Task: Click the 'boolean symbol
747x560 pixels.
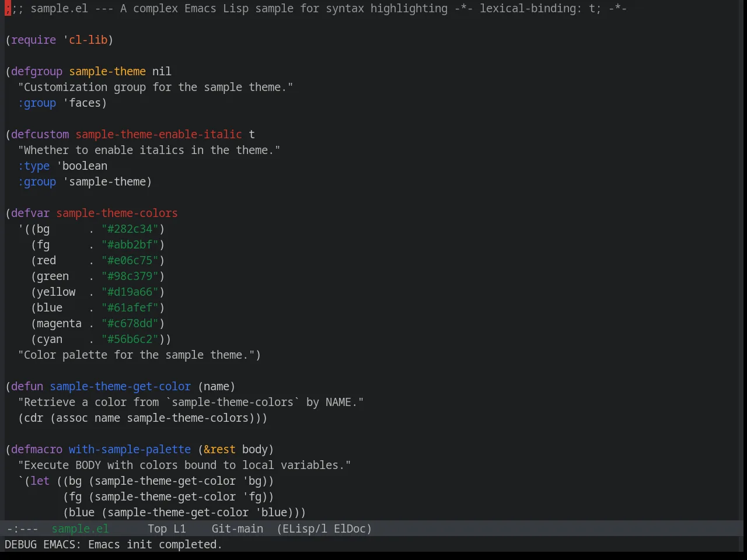Action: tap(82, 166)
